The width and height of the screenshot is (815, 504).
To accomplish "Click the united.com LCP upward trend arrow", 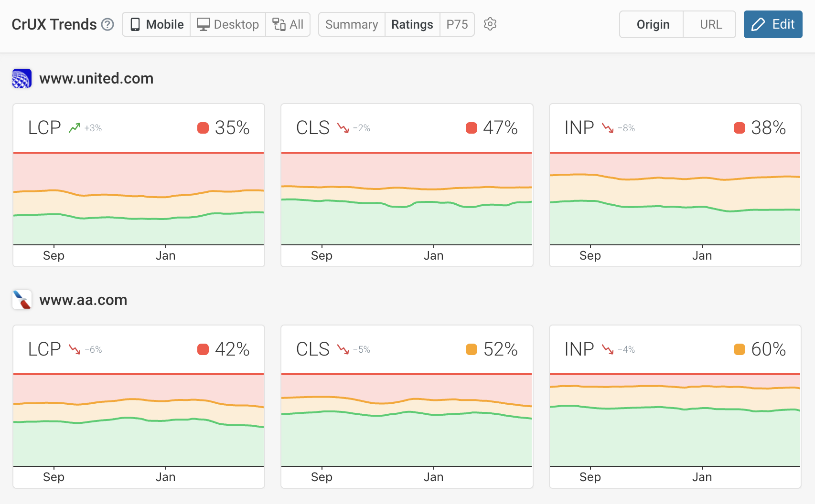I will pos(75,128).
